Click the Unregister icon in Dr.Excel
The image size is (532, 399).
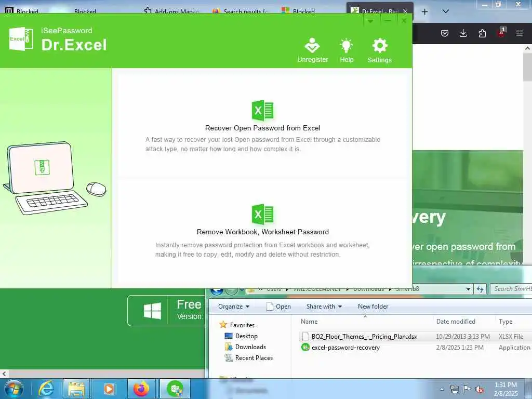coord(312,46)
